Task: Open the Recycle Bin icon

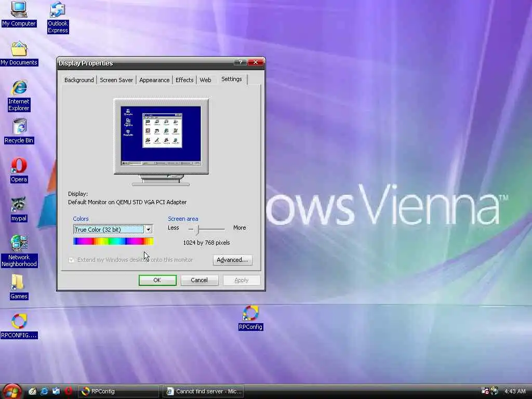Action: click(19, 131)
